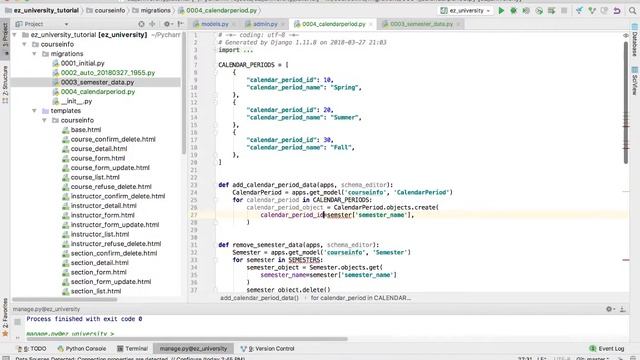640x360 pixels.
Task: Open the Python Console tab
Action: [82, 349]
